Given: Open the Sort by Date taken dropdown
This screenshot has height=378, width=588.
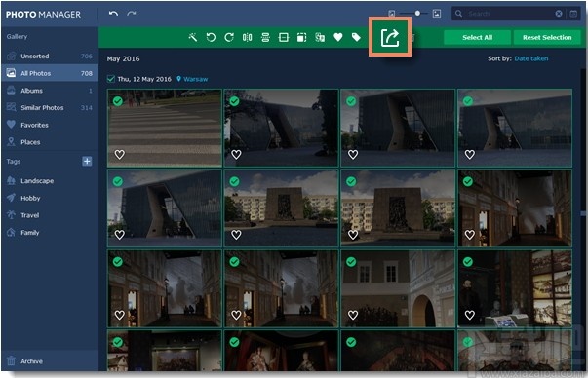Looking at the screenshot, I should point(531,58).
